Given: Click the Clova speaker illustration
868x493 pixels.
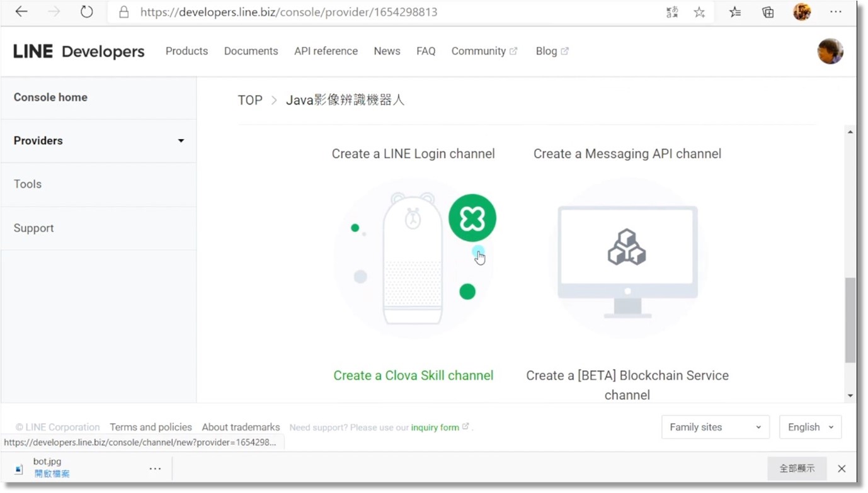Looking at the screenshot, I should click(413, 258).
